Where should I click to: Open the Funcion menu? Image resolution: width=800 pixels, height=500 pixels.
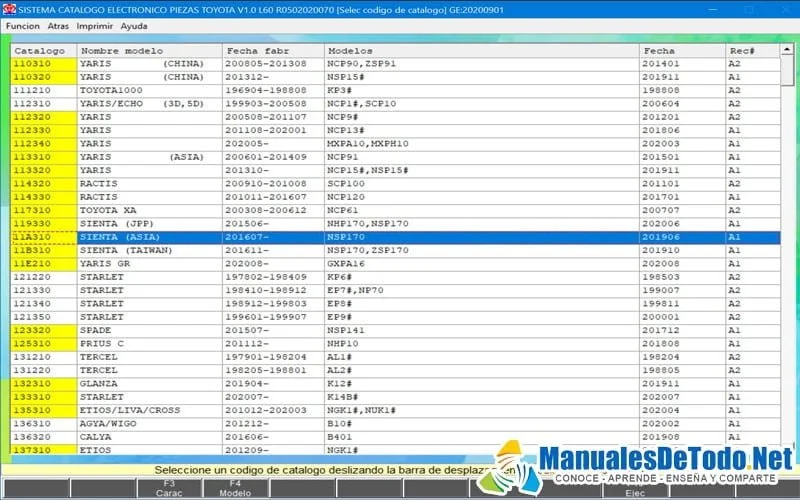22,26
